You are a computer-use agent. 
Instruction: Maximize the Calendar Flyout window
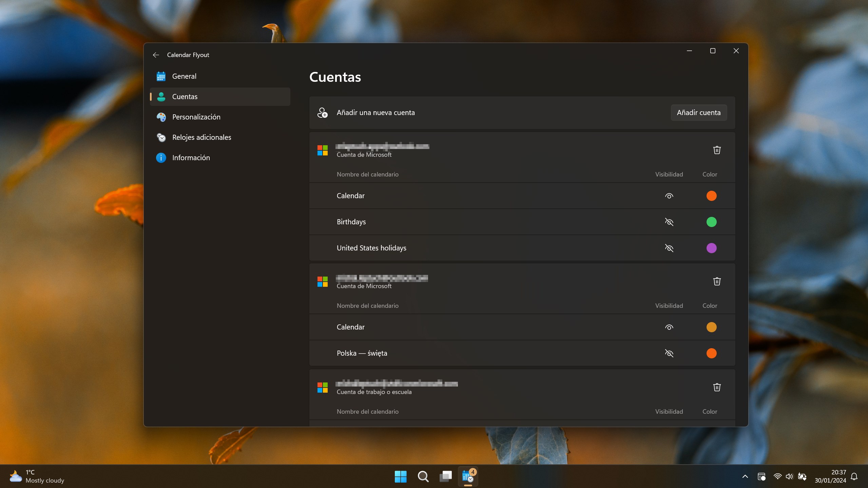pyautogui.click(x=712, y=51)
